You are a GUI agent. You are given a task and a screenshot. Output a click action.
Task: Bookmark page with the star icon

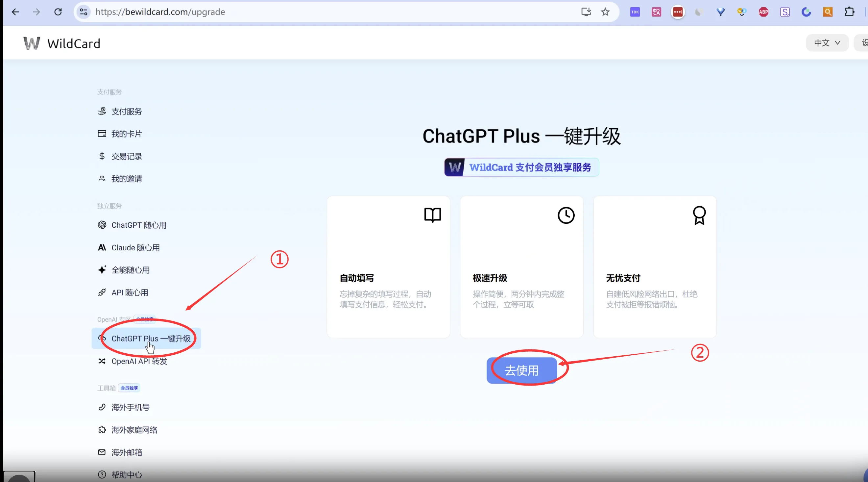pos(605,12)
